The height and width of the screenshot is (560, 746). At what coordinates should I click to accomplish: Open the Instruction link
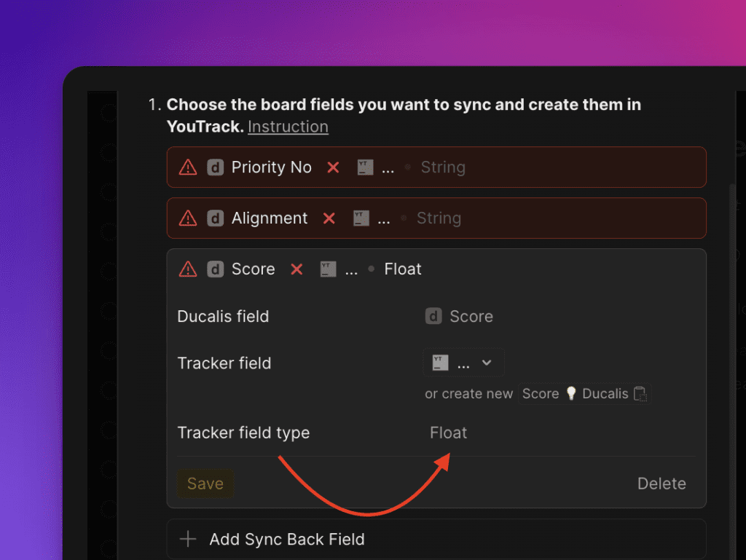click(x=288, y=127)
